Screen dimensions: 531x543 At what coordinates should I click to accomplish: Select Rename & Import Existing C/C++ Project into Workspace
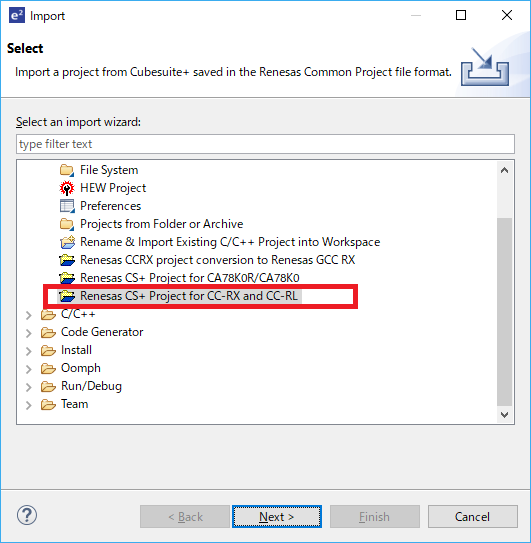click(230, 242)
